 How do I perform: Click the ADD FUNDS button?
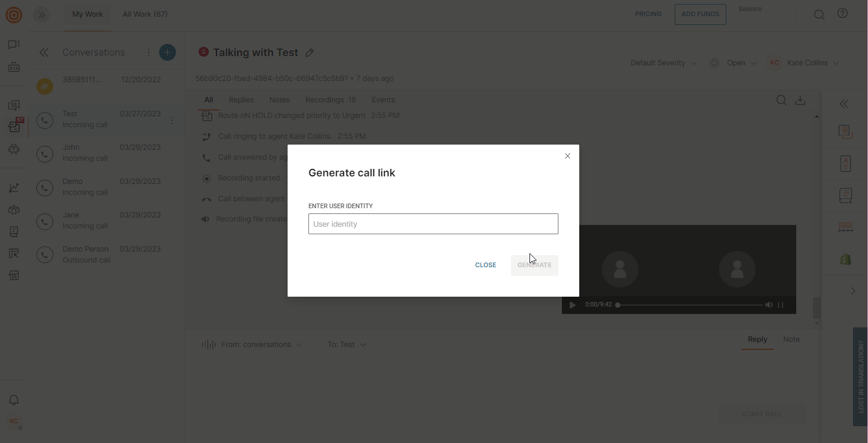coord(700,14)
